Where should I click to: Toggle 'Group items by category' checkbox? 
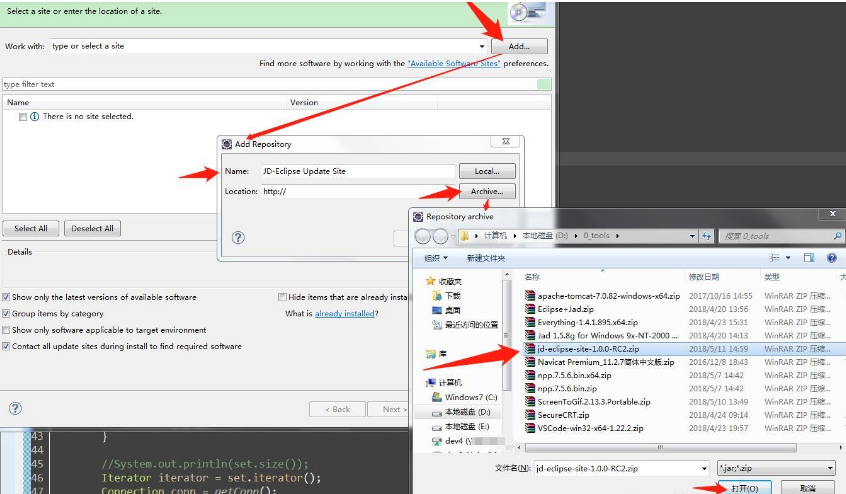[x=6, y=313]
